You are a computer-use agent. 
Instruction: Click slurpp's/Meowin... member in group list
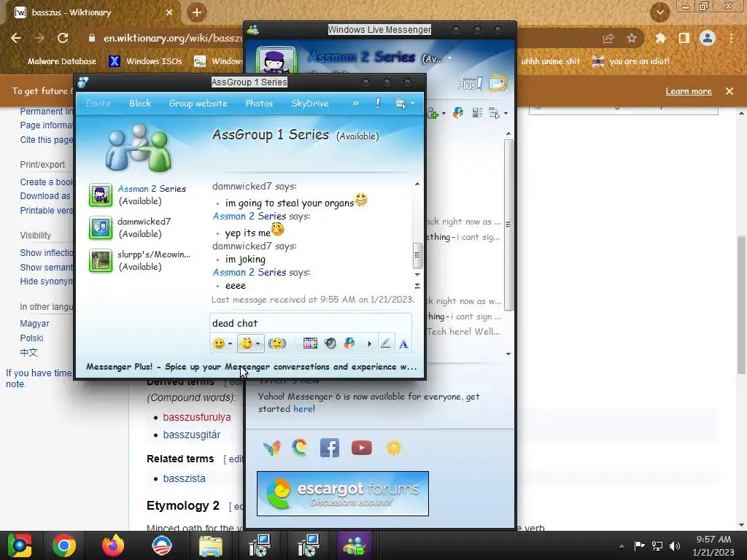(139, 260)
